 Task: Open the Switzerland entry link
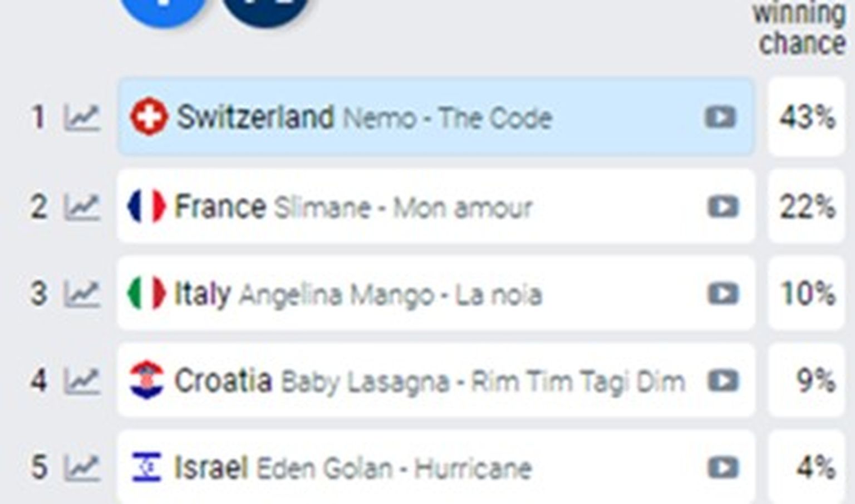tap(255, 117)
